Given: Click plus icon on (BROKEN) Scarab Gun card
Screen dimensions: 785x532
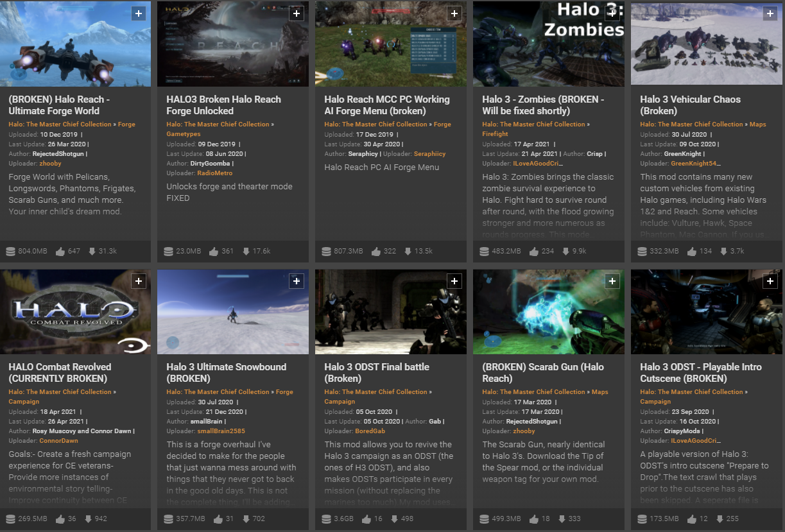Looking at the screenshot, I should coord(612,281).
